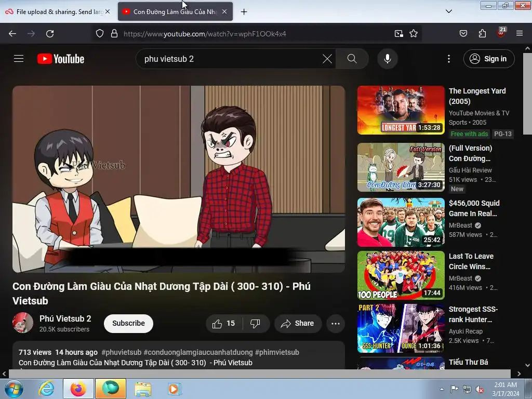The image size is (532, 399).
Task: Subscribe to Phú Vietsub 2
Action: (128, 323)
